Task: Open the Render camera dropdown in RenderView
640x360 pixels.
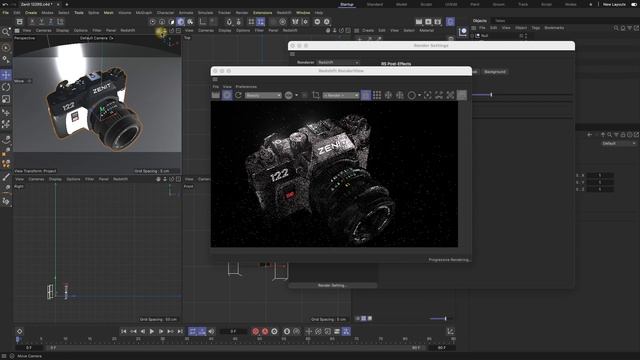Action: 341,96
